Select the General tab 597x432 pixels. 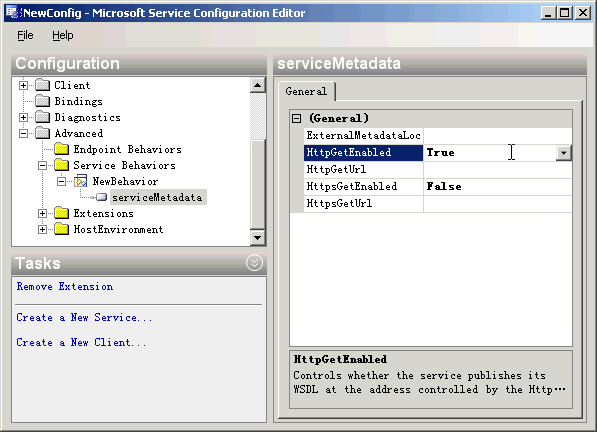[x=306, y=91]
